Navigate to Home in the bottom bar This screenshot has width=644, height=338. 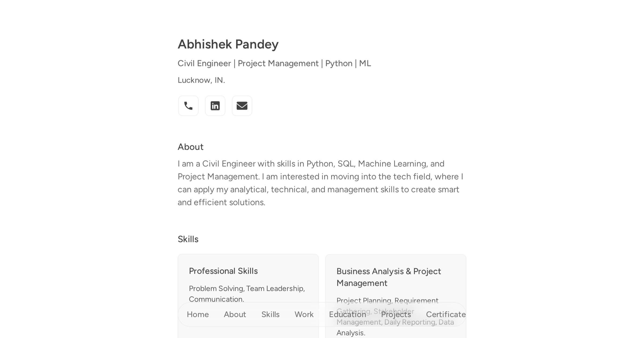coord(198,314)
